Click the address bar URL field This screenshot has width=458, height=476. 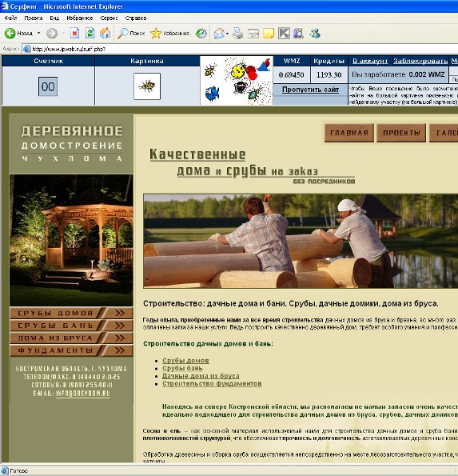(240, 49)
